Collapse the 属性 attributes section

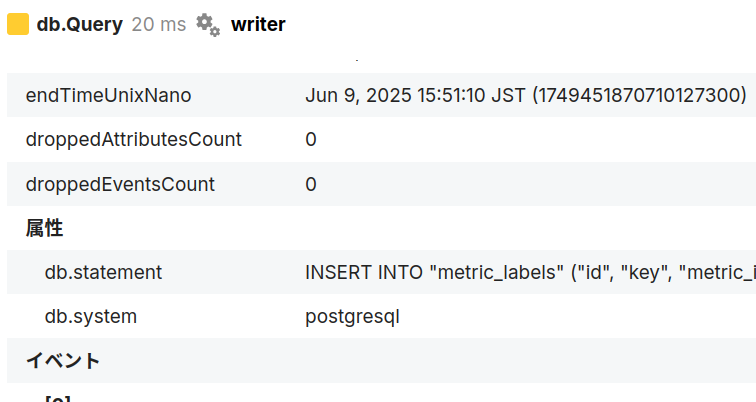[x=44, y=228]
